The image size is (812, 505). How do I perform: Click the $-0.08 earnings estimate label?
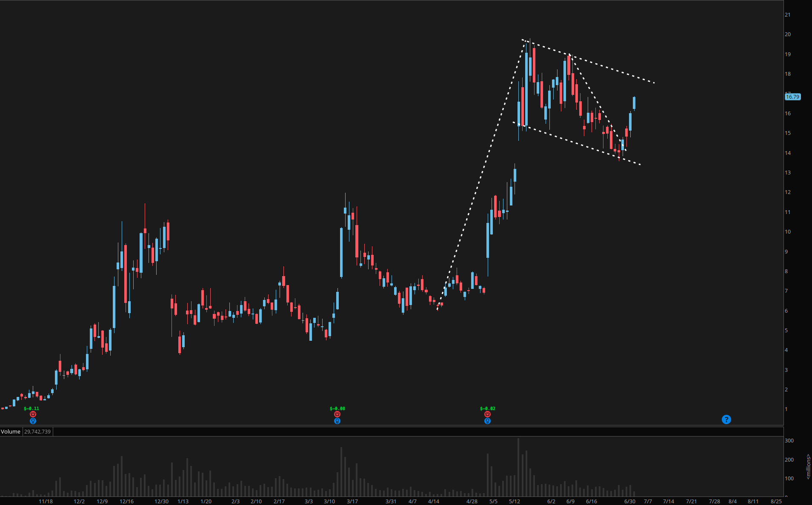337,408
